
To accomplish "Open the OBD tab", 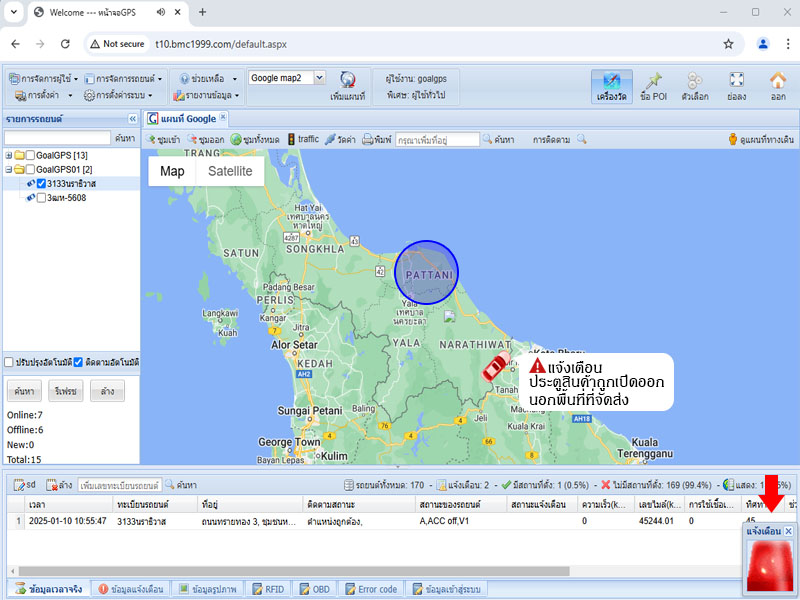I will (315, 589).
